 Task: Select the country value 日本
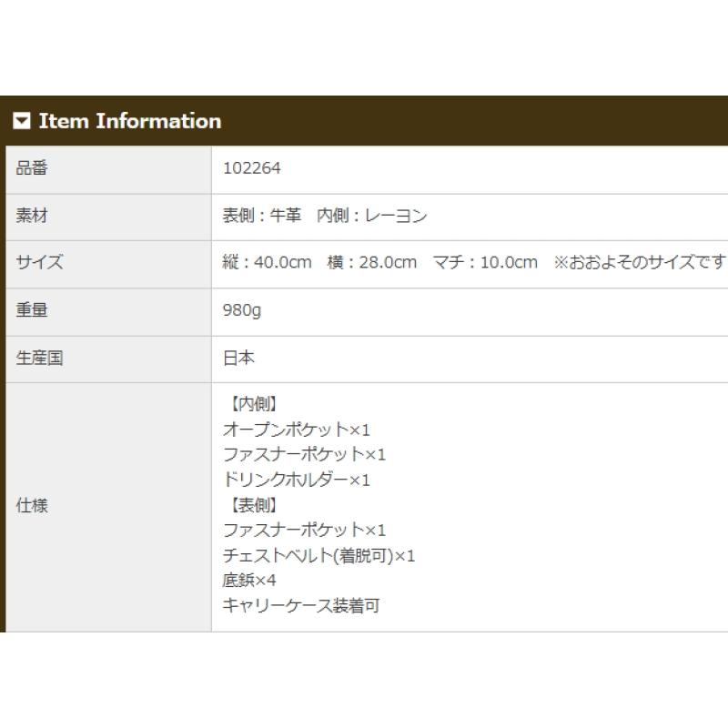[x=238, y=358]
